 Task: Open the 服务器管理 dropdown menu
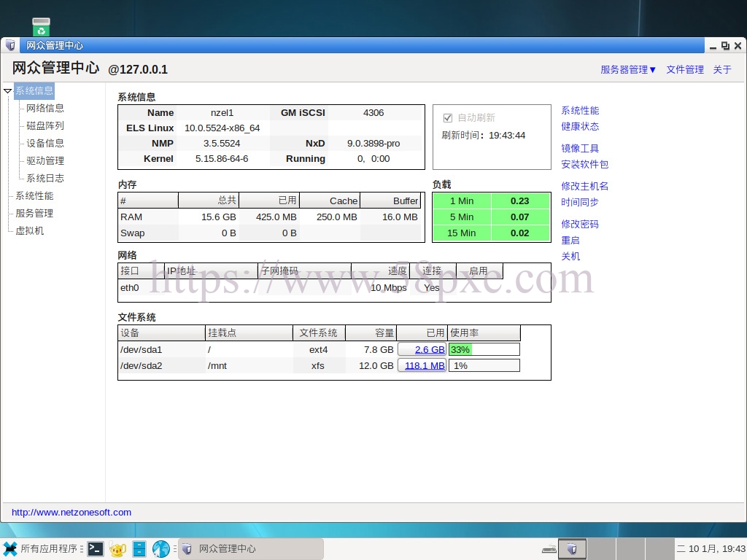pyautogui.click(x=628, y=70)
